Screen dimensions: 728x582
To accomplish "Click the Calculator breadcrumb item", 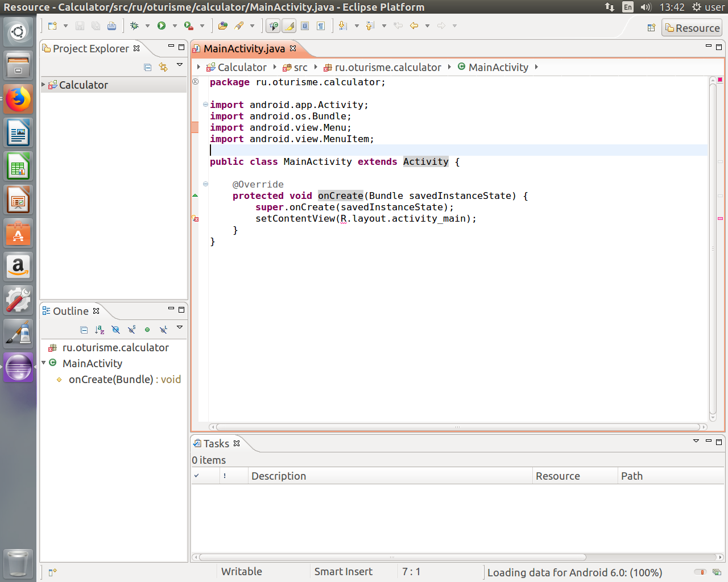I will [236, 68].
